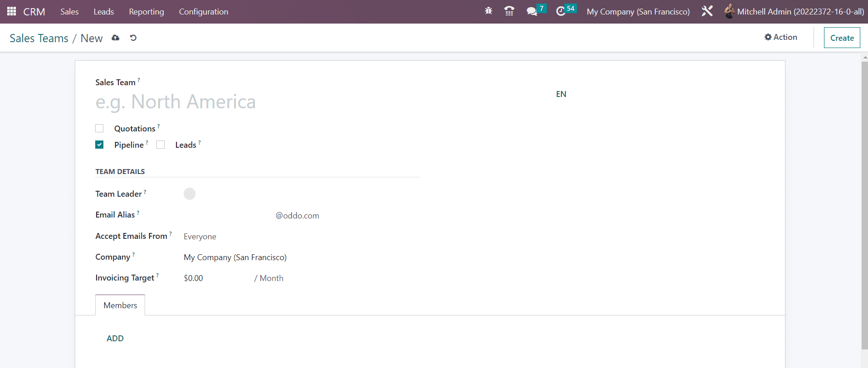Click the Studio tools icon
Viewport: 868px width, 368px height.
pyautogui.click(x=707, y=11)
